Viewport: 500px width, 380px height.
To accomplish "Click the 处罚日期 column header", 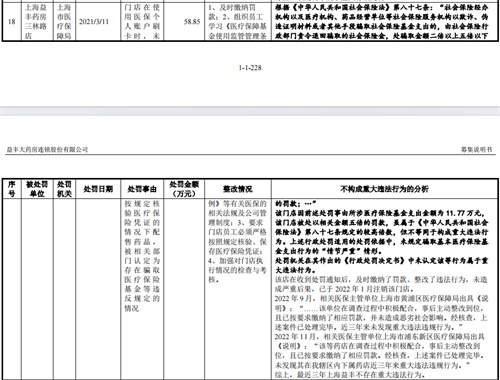I will (98, 189).
